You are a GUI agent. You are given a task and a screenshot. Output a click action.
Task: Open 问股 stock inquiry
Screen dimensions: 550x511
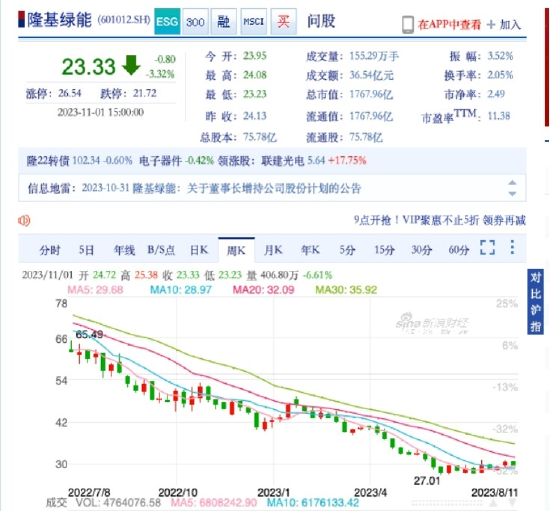point(321,21)
